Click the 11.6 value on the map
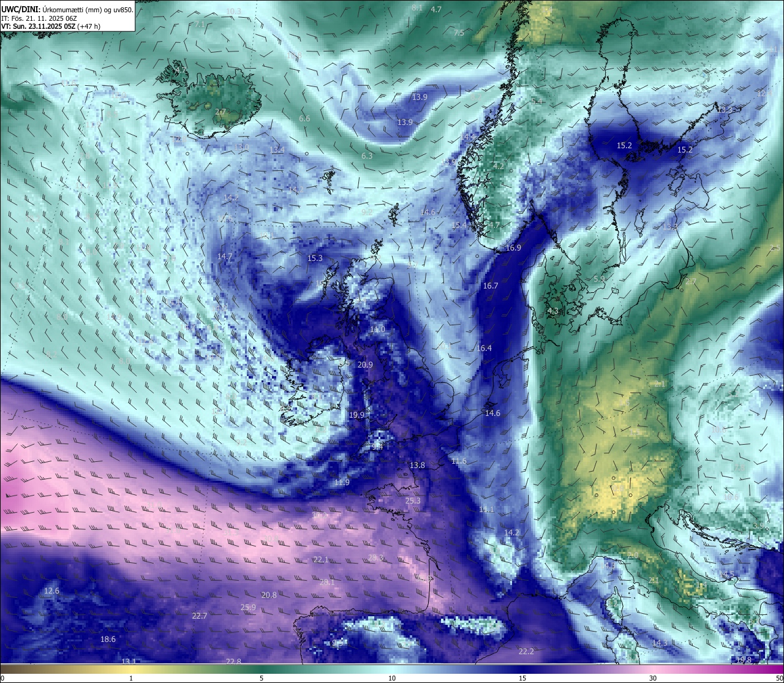The image size is (784, 683). (x=459, y=461)
